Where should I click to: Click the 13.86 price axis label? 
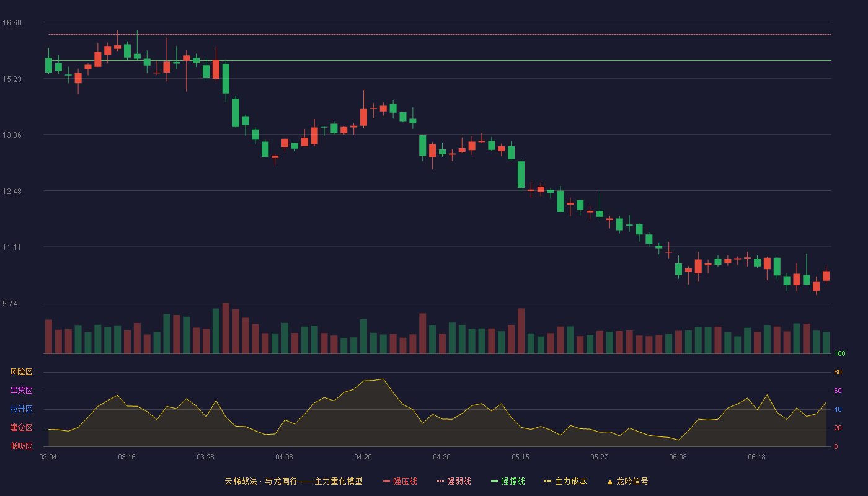point(12,135)
